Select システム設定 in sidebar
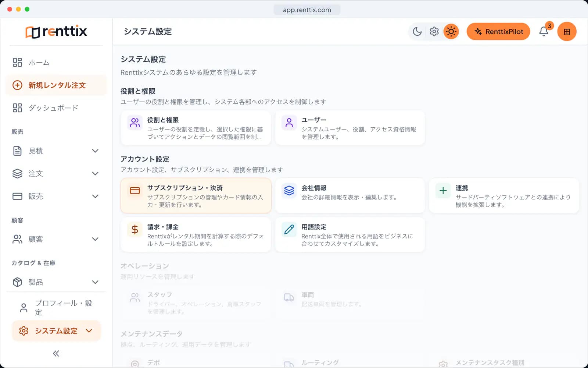 (56, 331)
